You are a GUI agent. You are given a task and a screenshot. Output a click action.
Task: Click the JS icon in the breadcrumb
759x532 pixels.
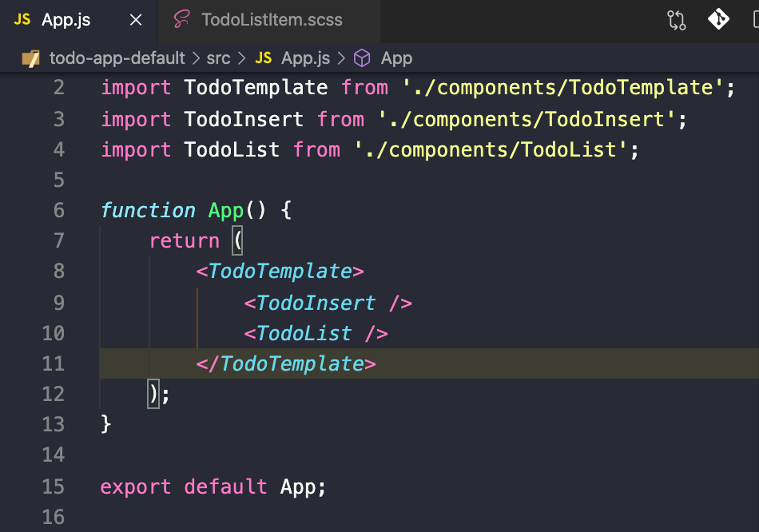[x=264, y=58]
